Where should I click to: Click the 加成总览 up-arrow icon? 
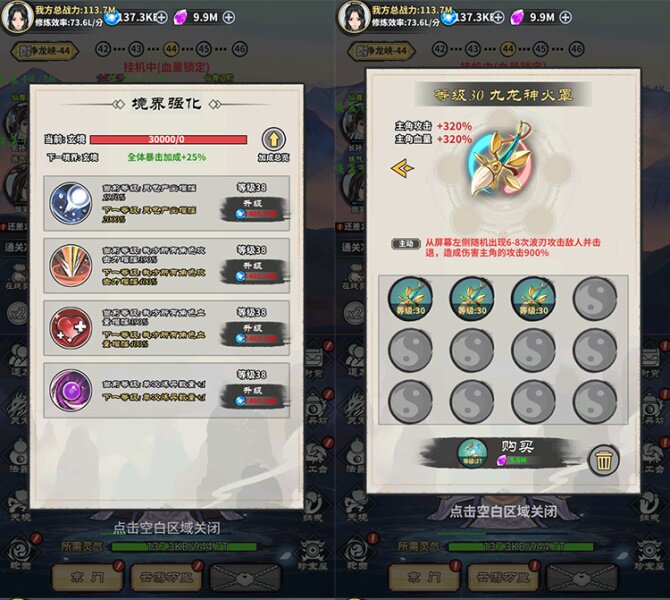[x=273, y=139]
